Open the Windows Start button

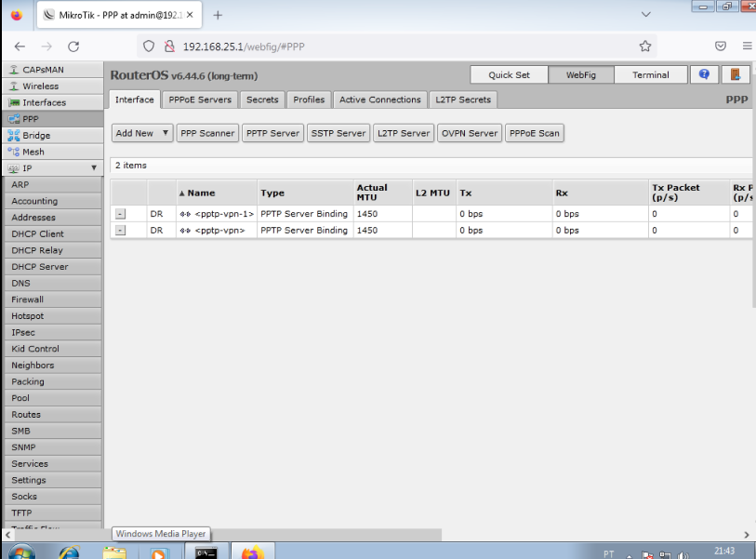20,552
